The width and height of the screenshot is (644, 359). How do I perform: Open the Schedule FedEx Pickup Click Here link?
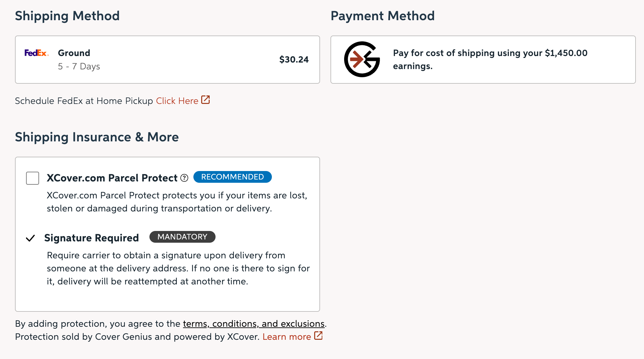pyautogui.click(x=177, y=101)
